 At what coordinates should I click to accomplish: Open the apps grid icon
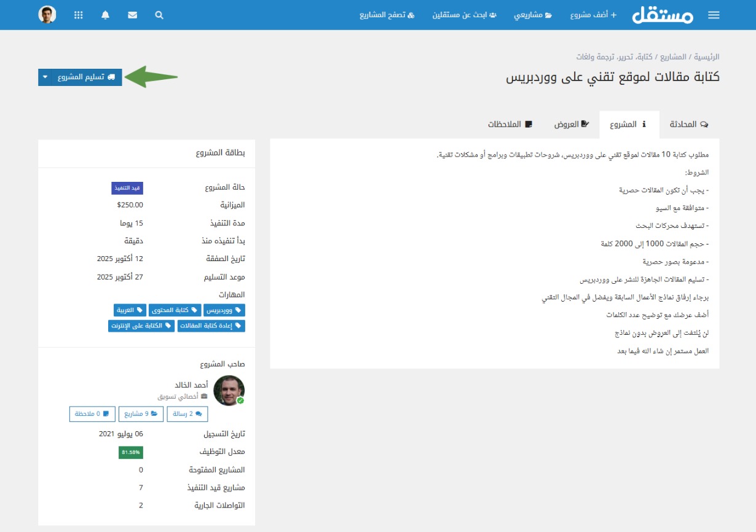point(78,15)
